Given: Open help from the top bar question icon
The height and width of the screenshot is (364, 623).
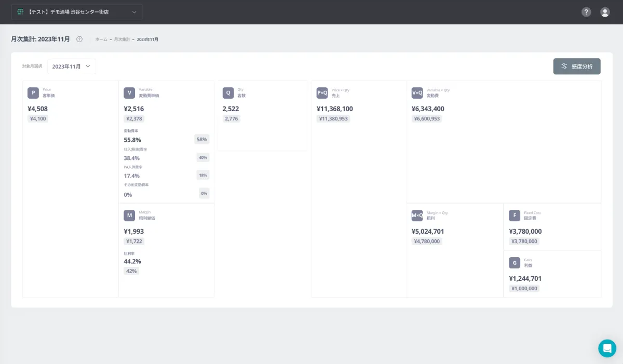Looking at the screenshot, I should tap(586, 12).
